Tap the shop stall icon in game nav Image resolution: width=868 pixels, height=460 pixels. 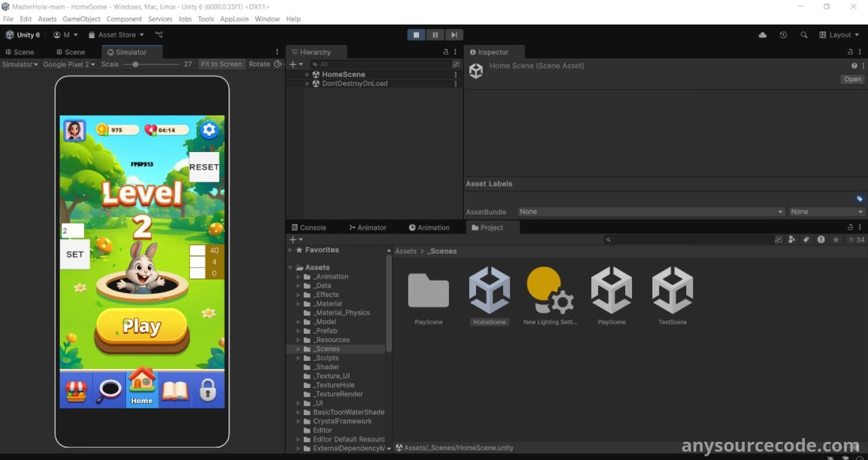click(x=76, y=391)
